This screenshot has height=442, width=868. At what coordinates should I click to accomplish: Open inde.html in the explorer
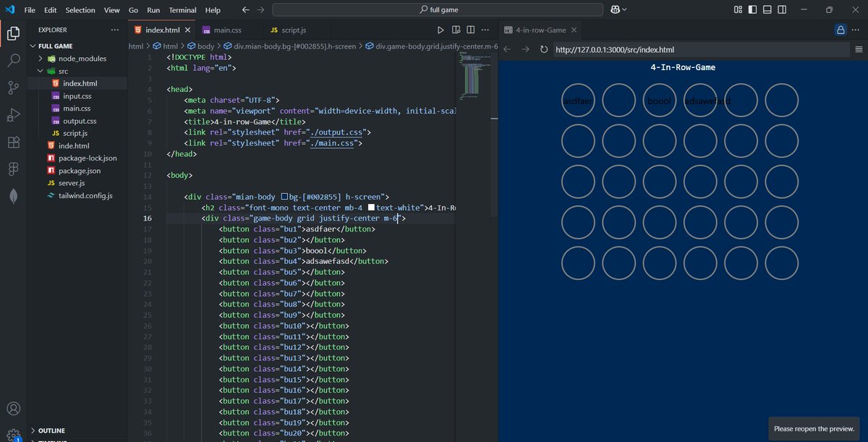[x=75, y=145]
